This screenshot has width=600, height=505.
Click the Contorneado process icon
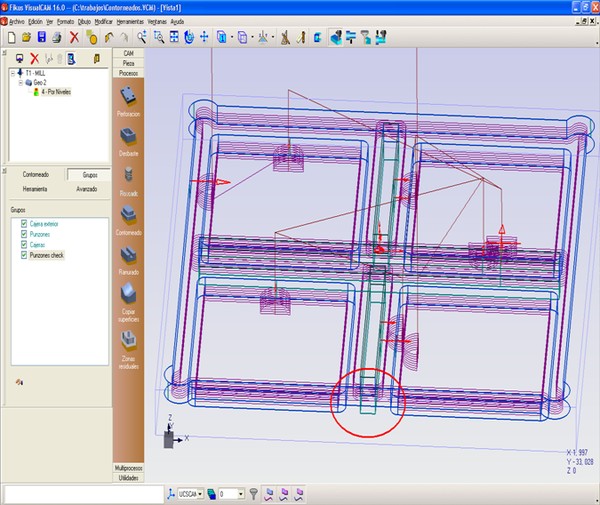click(128, 216)
